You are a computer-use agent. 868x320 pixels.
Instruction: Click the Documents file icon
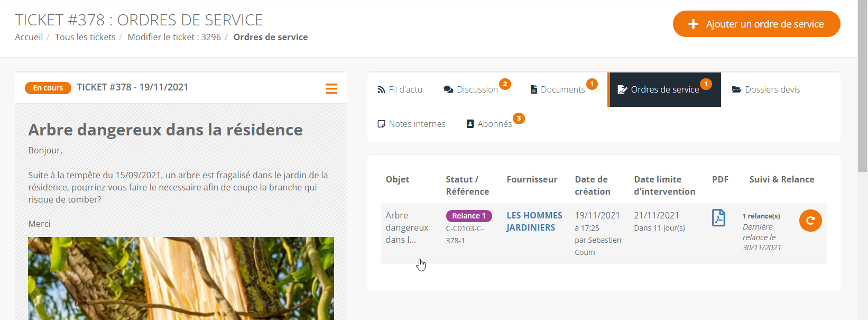tap(534, 90)
